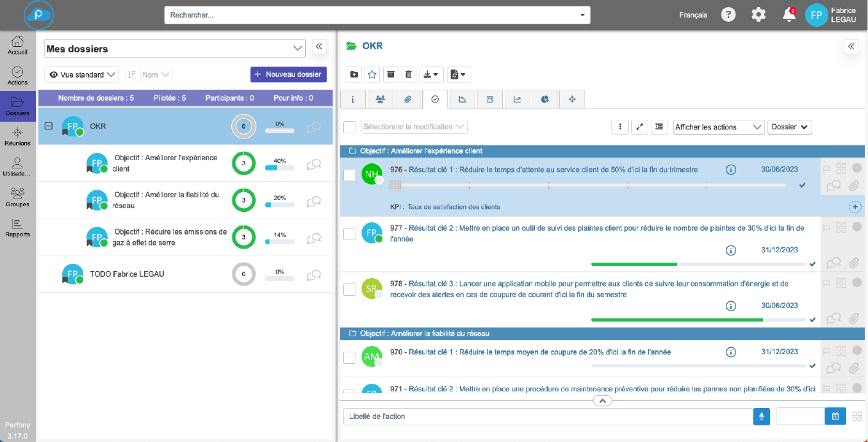The width and height of the screenshot is (868, 442).
Task: Switch to the participants tab
Action: click(x=380, y=99)
